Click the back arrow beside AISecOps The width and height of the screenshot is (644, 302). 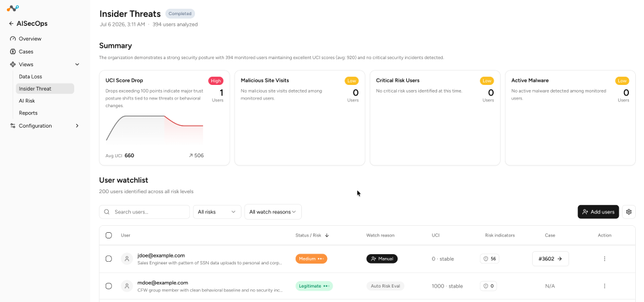[11, 24]
